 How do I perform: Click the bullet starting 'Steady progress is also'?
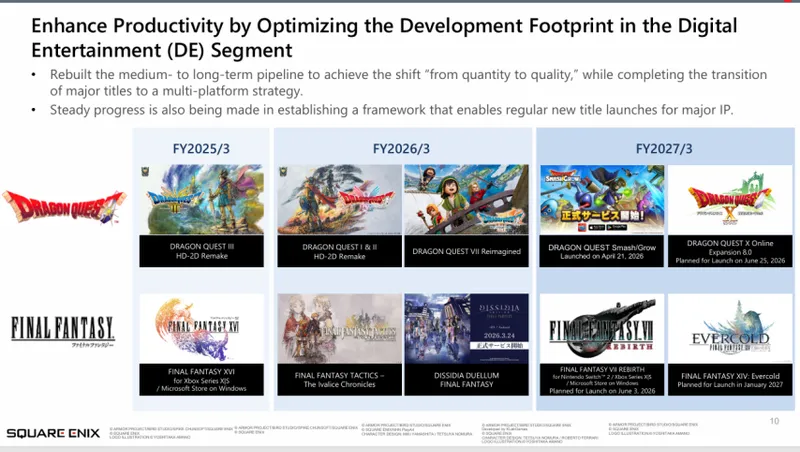[x=391, y=110]
